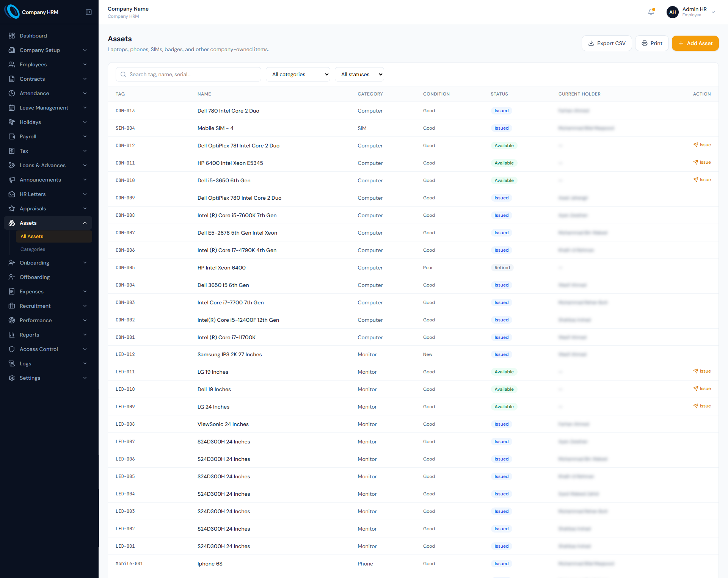Click the Company Setup building icon

[x=12, y=50]
